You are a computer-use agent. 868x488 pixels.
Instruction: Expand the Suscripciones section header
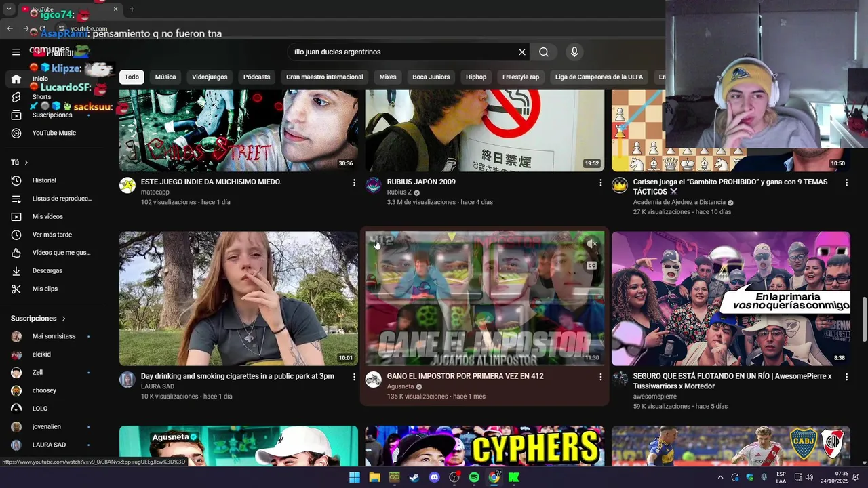point(39,319)
